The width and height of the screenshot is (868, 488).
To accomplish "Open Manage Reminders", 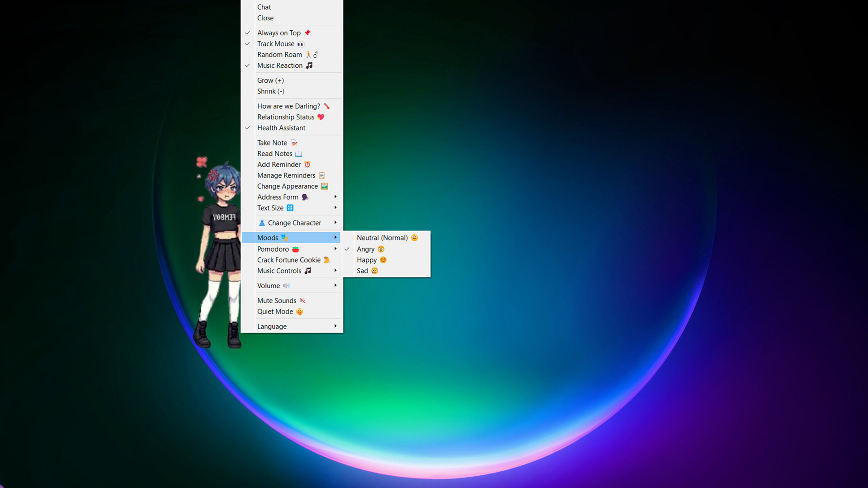I will (x=286, y=175).
